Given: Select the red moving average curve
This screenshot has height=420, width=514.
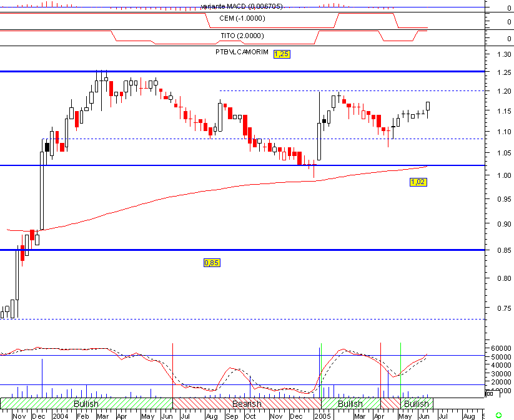Looking at the screenshot, I should tap(216, 190).
